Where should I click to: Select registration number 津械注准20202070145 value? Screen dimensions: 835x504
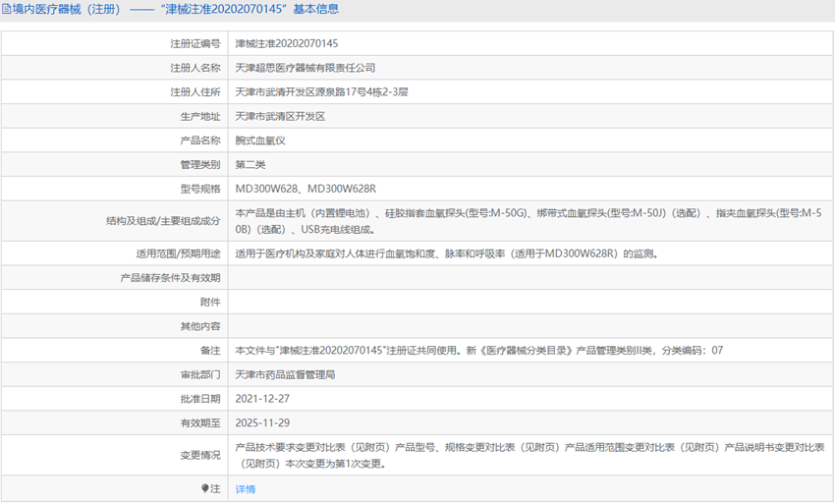click(x=287, y=43)
